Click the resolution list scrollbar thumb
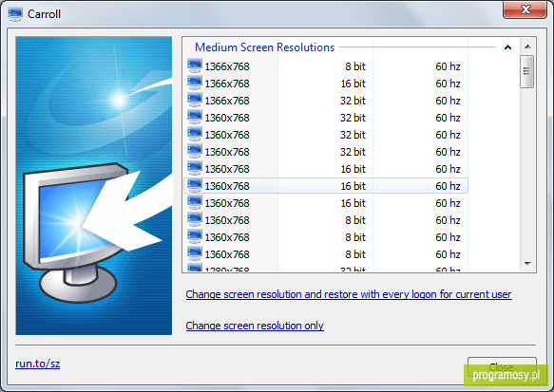The height and width of the screenshot is (392, 554). click(527, 71)
